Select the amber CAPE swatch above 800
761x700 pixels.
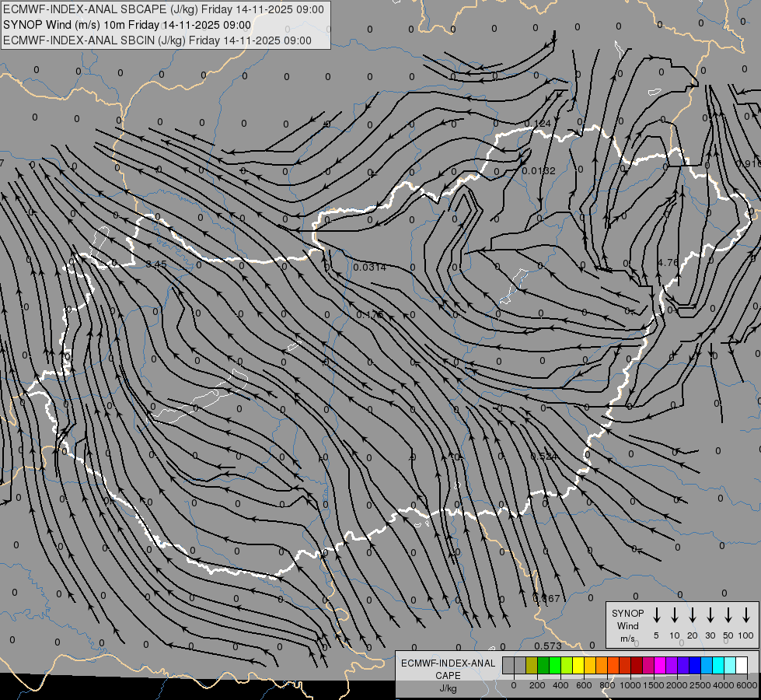(602, 665)
